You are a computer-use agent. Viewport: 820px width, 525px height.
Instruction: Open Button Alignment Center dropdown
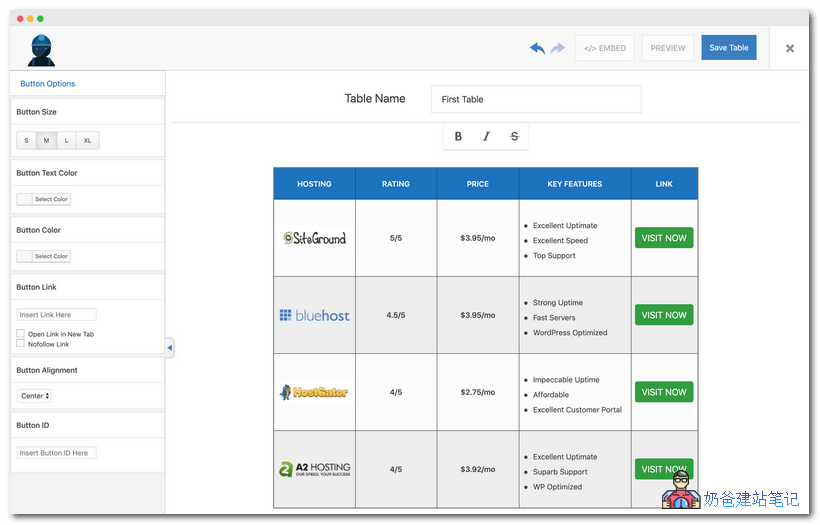coord(35,396)
